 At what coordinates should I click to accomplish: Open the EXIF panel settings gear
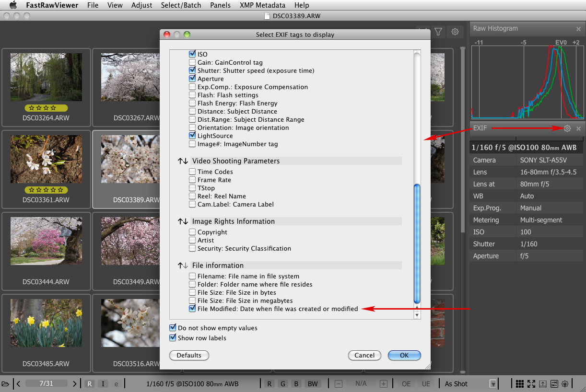point(567,128)
